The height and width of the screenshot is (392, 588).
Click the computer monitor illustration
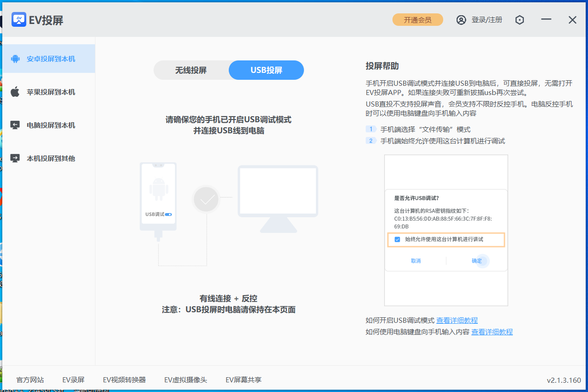278,199
